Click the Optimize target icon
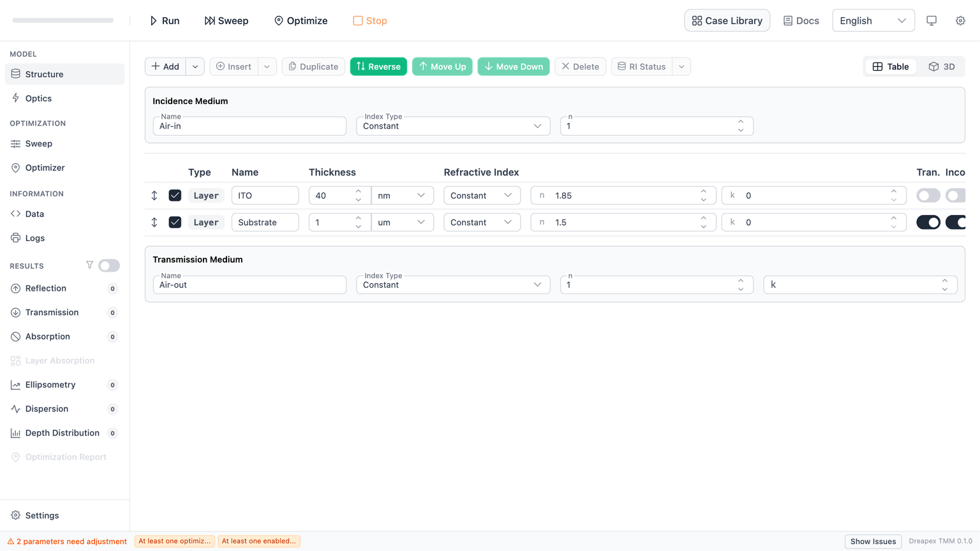The image size is (980, 551). [279, 20]
